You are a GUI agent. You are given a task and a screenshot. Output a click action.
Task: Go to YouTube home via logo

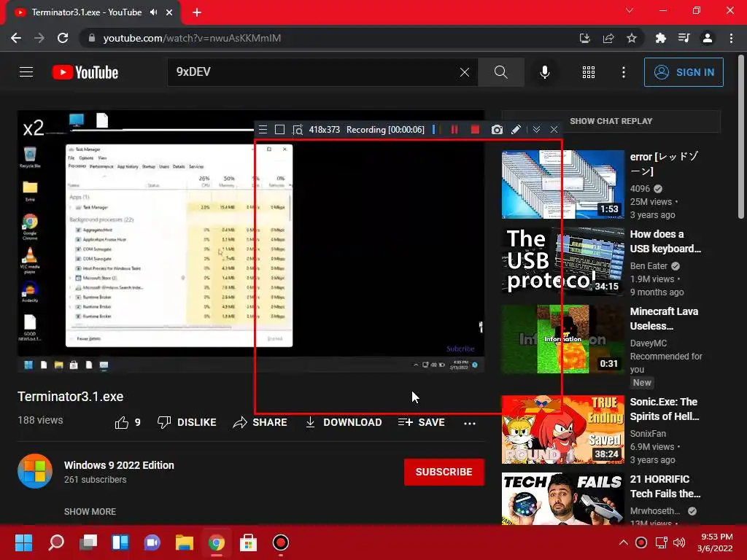85,72
